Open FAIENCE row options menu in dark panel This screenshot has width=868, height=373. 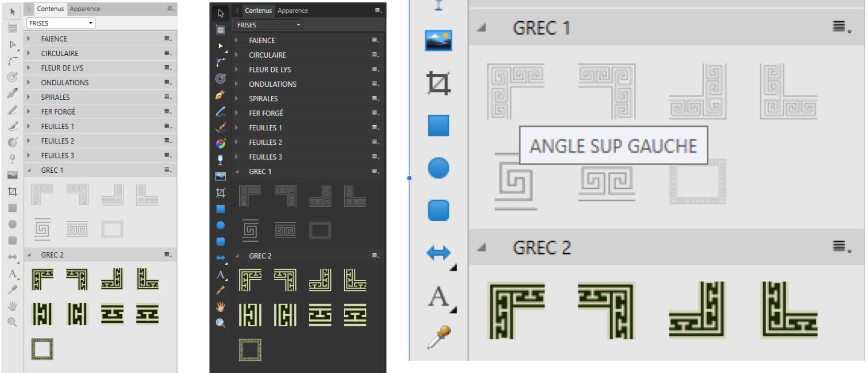pos(375,40)
